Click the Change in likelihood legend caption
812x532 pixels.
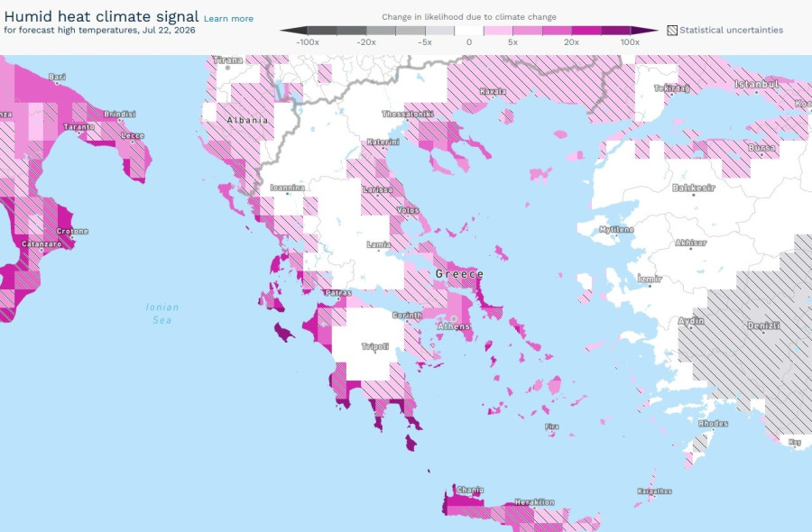tap(469, 16)
